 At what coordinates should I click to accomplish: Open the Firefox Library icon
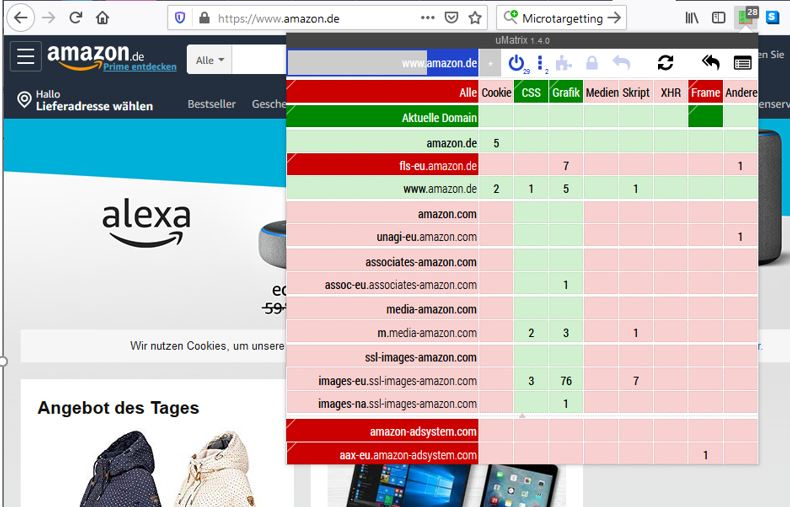coord(692,18)
